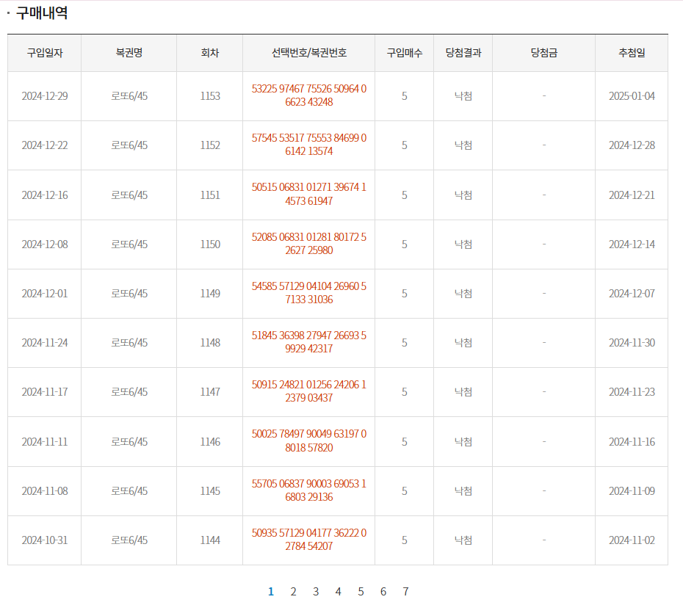Open ticket numbers for round 1152

pos(308,145)
